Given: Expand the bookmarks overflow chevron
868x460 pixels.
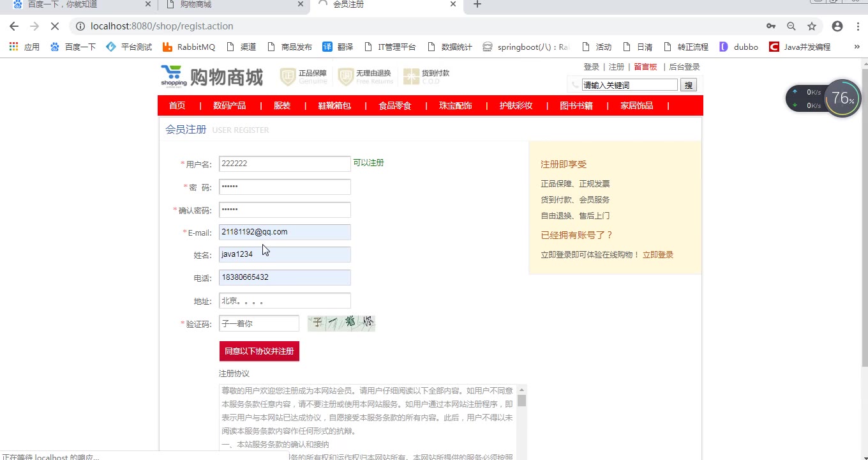Looking at the screenshot, I should click(857, 47).
